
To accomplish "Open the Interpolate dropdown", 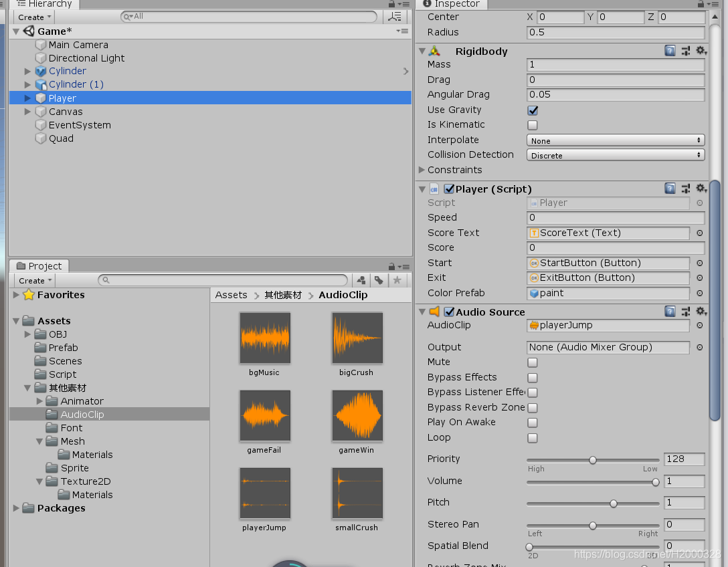I will pyautogui.click(x=615, y=140).
